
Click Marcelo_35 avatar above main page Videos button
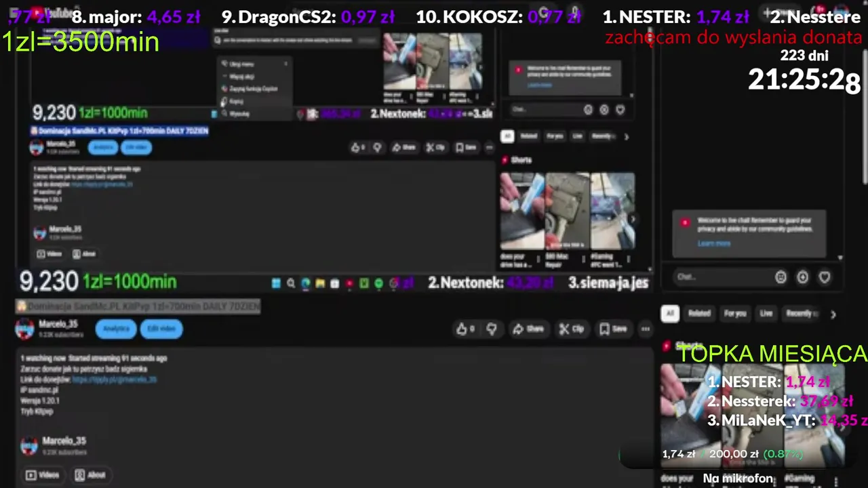point(29,445)
